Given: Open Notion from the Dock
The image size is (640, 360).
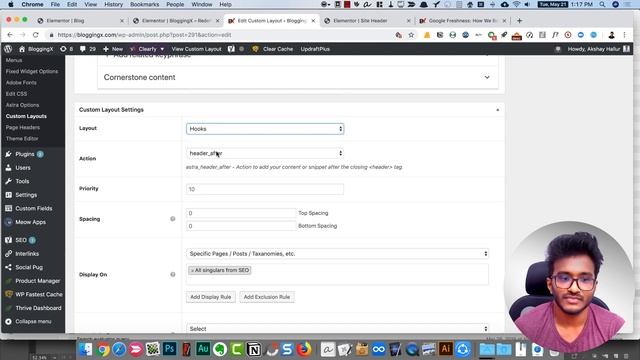Looking at the screenshot, I should click(x=254, y=349).
